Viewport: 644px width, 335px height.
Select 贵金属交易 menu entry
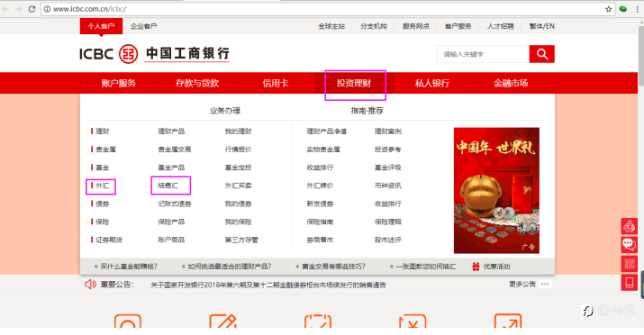[175, 149]
